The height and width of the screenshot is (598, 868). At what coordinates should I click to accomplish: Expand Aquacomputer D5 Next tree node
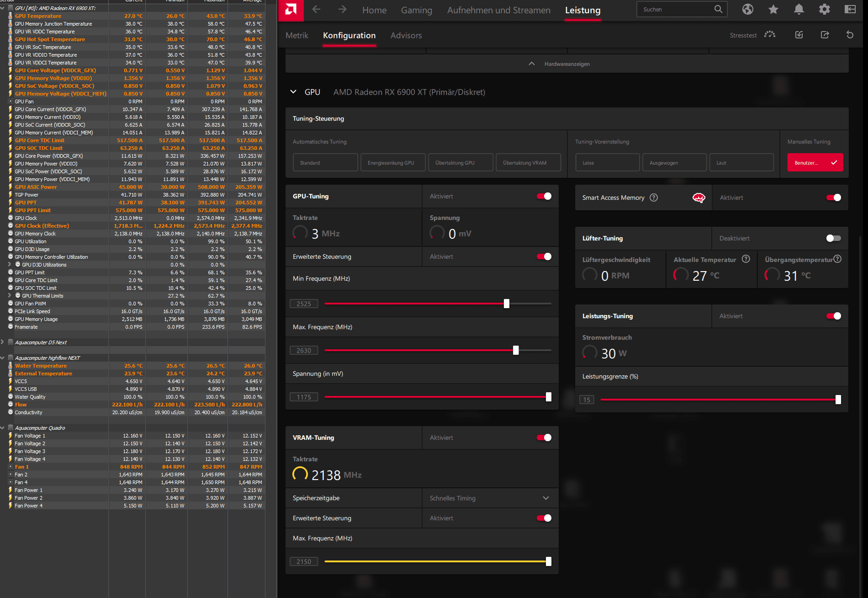point(3,342)
